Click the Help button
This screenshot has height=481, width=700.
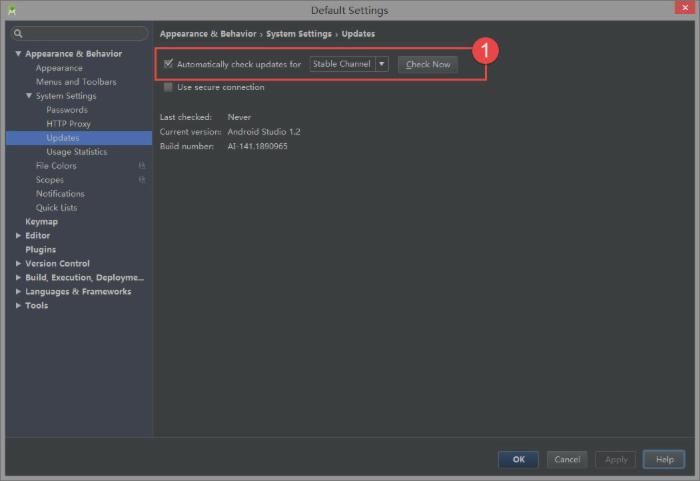[664, 459]
